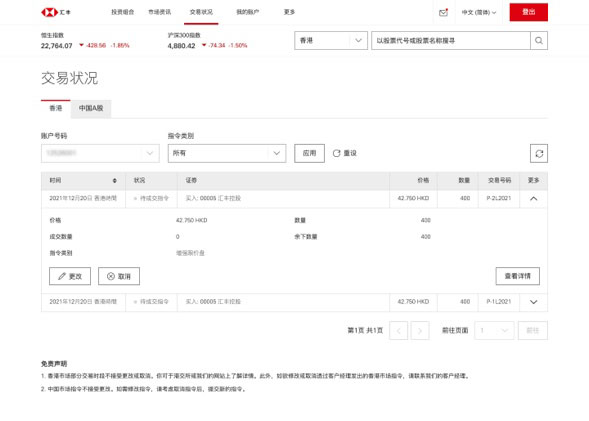This screenshot has height=421, width=589.
Task: Open the 账户号码 account dropdown
Action: click(100, 153)
